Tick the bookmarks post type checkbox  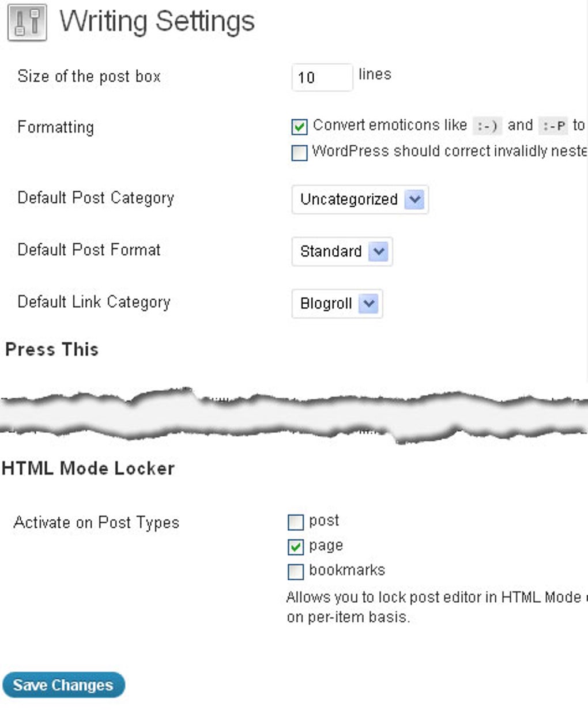295,571
